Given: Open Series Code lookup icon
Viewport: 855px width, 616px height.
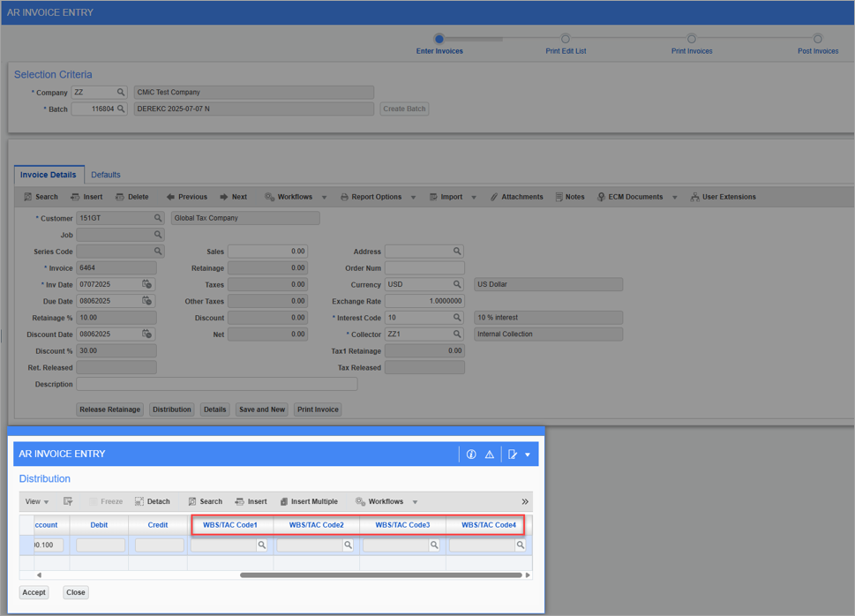Looking at the screenshot, I should click(158, 251).
